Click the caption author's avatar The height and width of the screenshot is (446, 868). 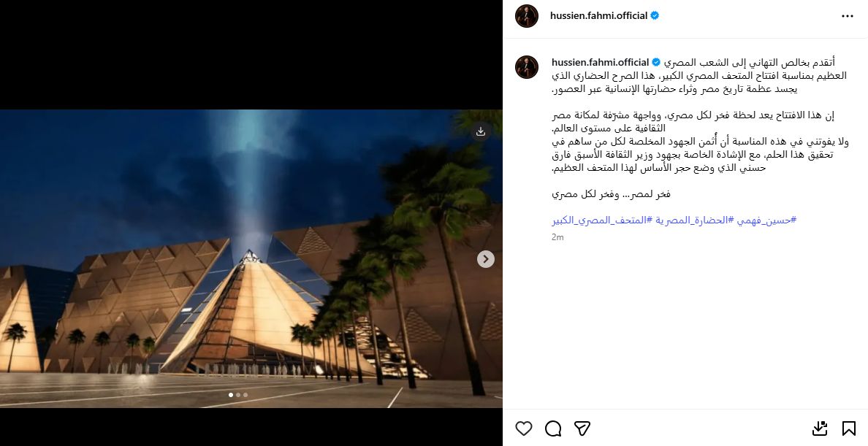tap(527, 67)
